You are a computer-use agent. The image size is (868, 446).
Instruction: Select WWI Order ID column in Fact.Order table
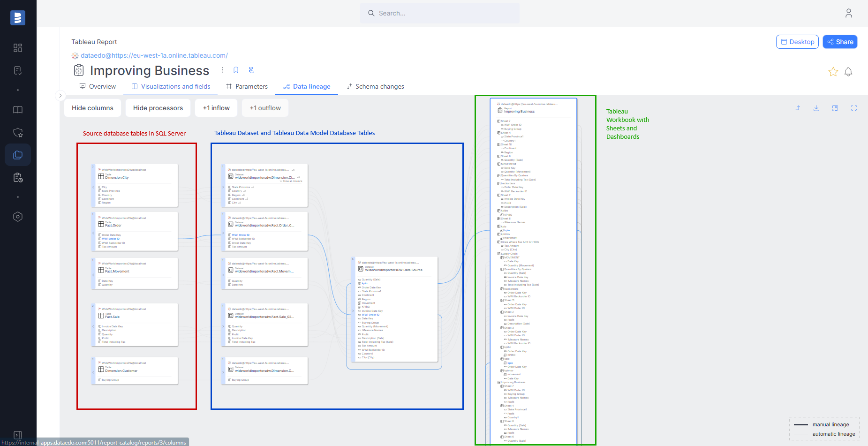coord(111,239)
